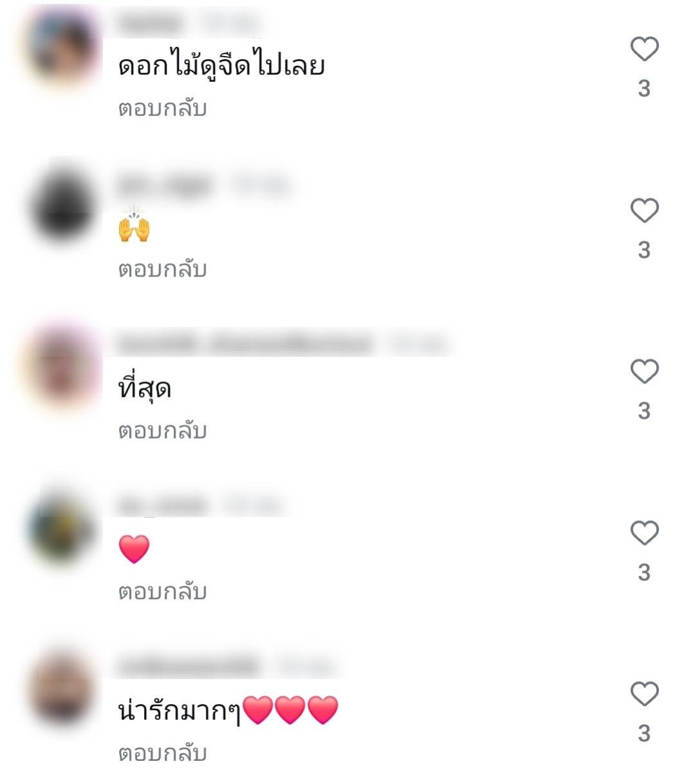
Task: Select the comment text "ดอกไม้ดูจืดไปเลย"
Action: point(221,66)
